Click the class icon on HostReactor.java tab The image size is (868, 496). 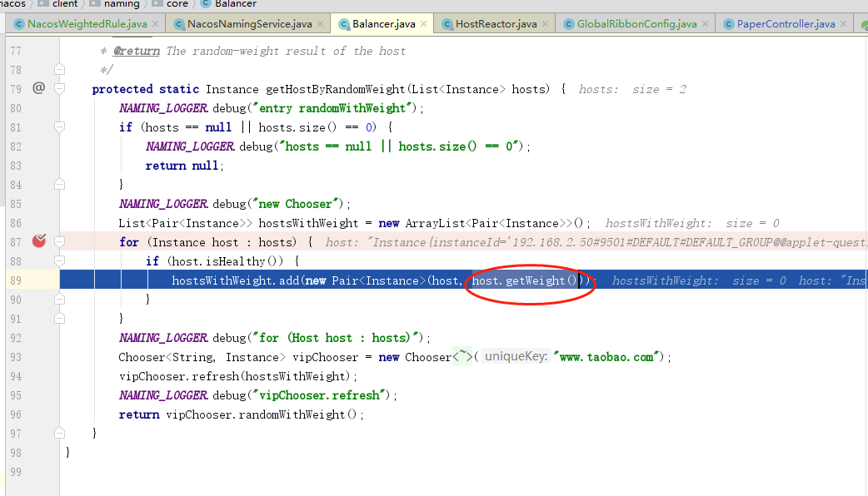[x=447, y=24]
